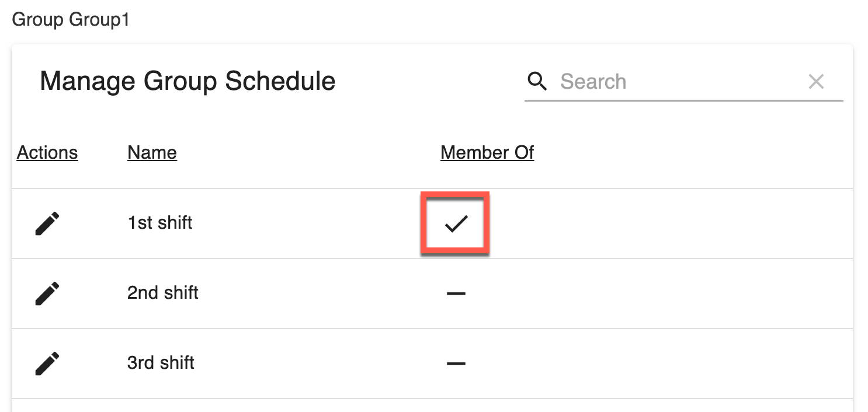Toggle Member Of dash for 3rd shift
Image resolution: width=868 pixels, height=412 pixels.
click(x=456, y=364)
